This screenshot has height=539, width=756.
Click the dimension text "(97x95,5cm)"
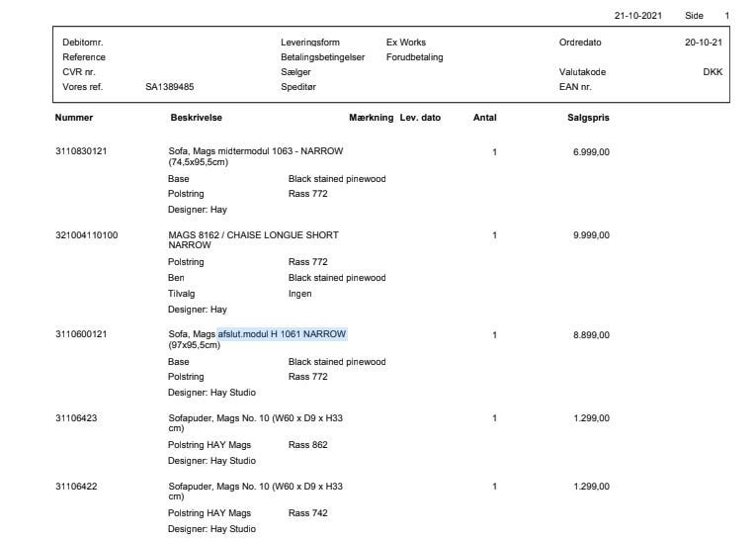point(195,345)
